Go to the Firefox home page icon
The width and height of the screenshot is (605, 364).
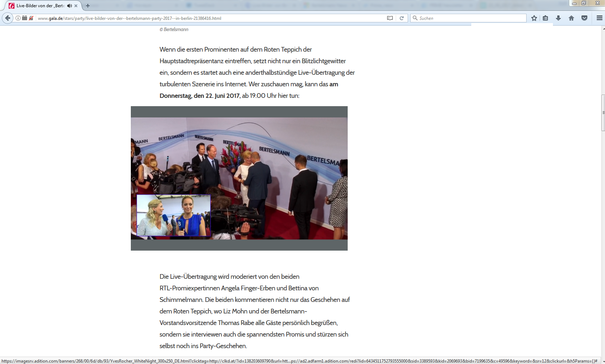[x=571, y=18]
